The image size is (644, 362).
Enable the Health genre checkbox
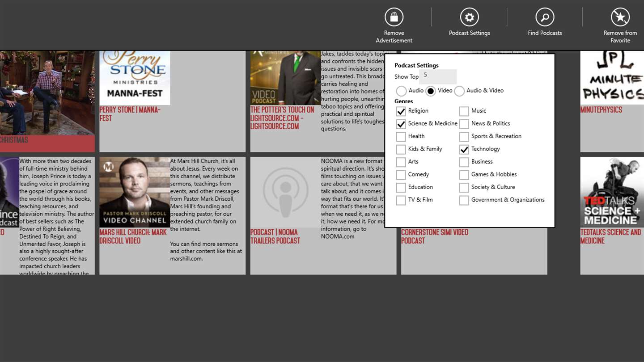point(401,137)
